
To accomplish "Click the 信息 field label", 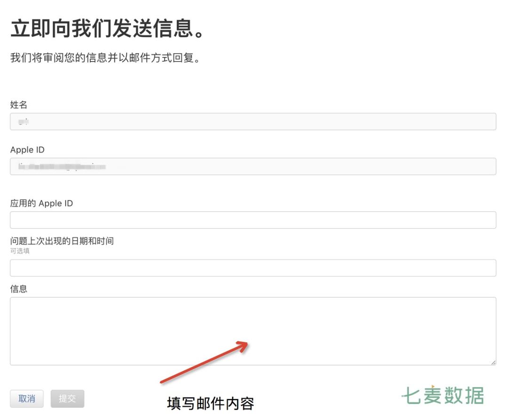I will click(x=19, y=288).
